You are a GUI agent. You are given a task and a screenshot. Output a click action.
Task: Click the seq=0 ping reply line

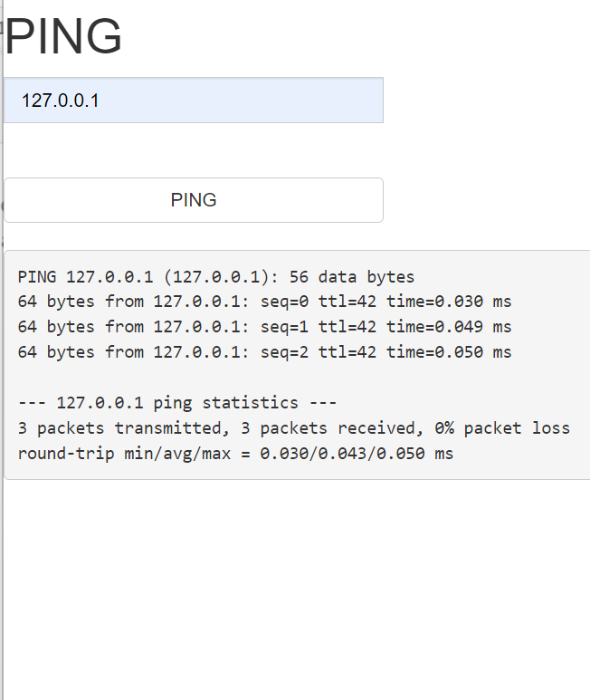(x=264, y=302)
